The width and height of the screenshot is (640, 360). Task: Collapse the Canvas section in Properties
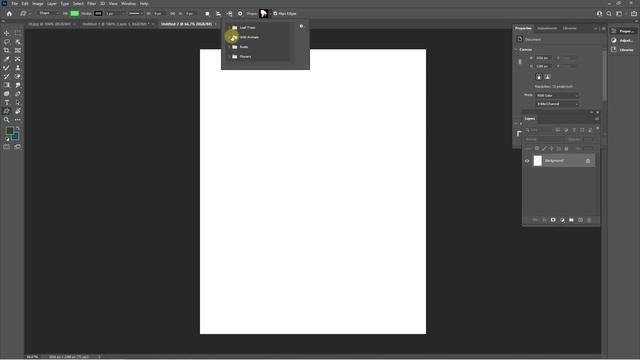tap(516, 49)
